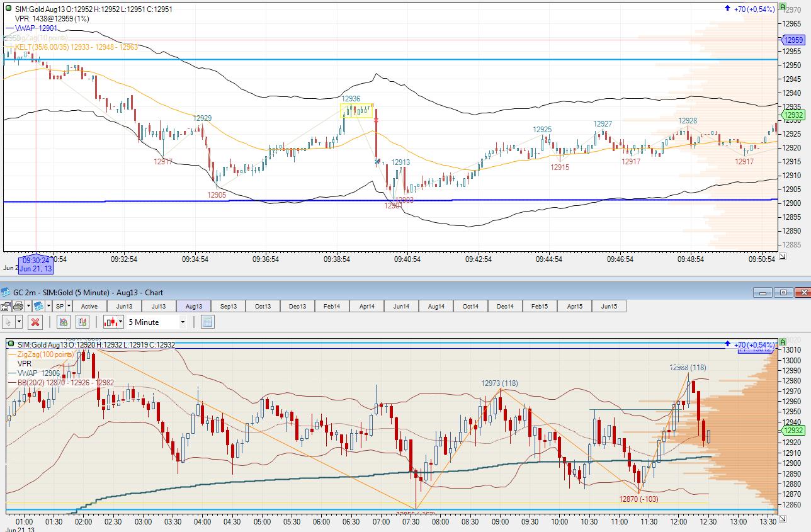Select the Aug13 contract tab
The image size is (811, 532).
coord(193,306)
